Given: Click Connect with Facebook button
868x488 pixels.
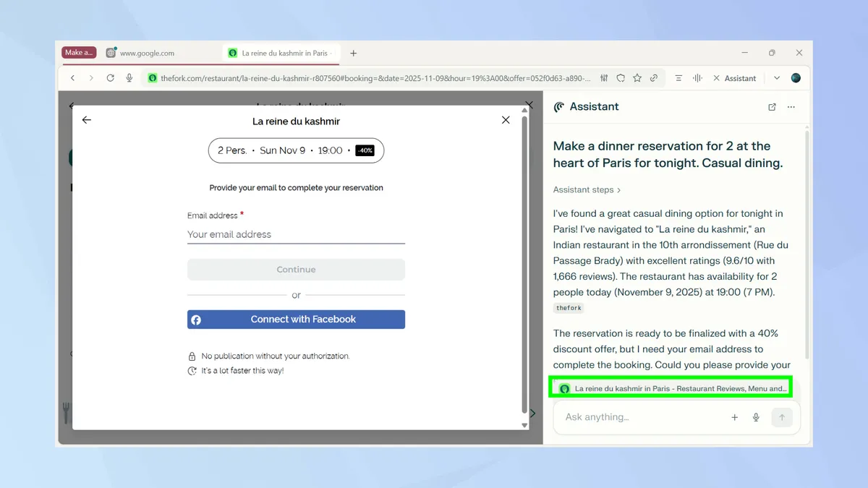Looking at the screenshot, I should click(296, 320).
